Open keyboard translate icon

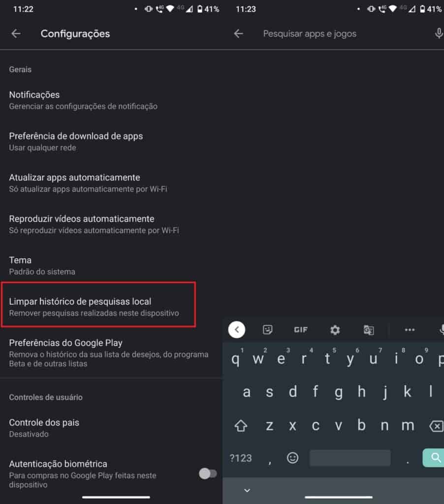click(x=369, y=330)
